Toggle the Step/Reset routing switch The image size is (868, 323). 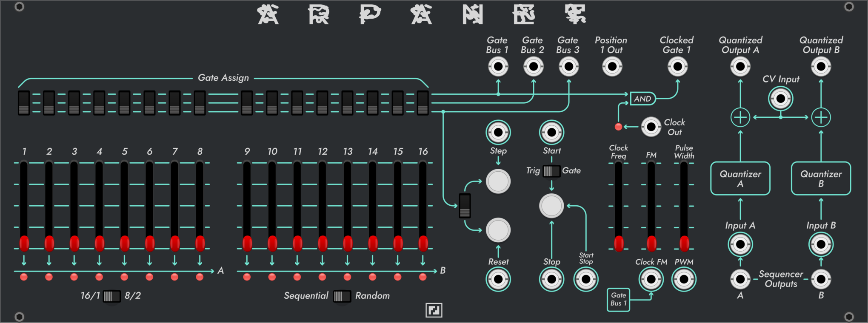pos(465,206)
